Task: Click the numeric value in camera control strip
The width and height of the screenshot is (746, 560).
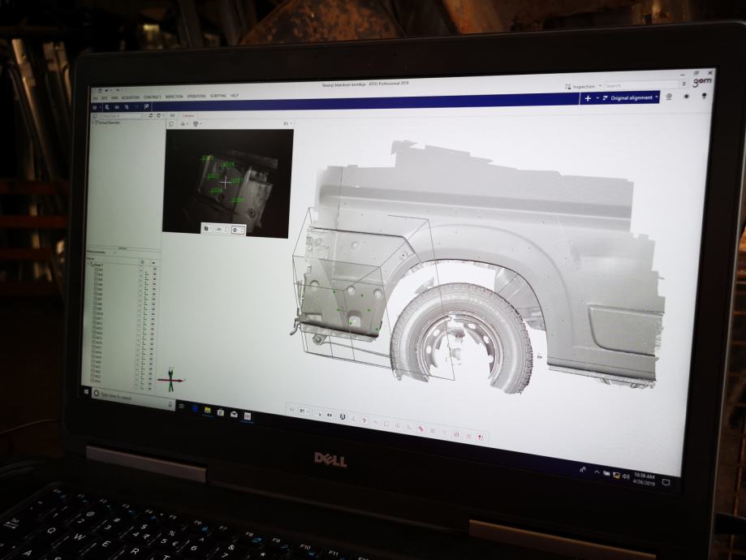Action: click(x=219, y=230)
